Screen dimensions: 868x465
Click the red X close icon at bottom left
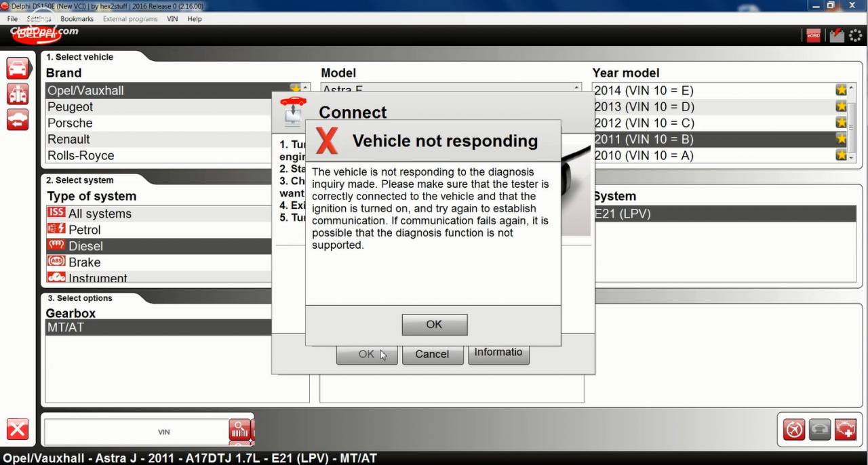(x=18, y=429)
